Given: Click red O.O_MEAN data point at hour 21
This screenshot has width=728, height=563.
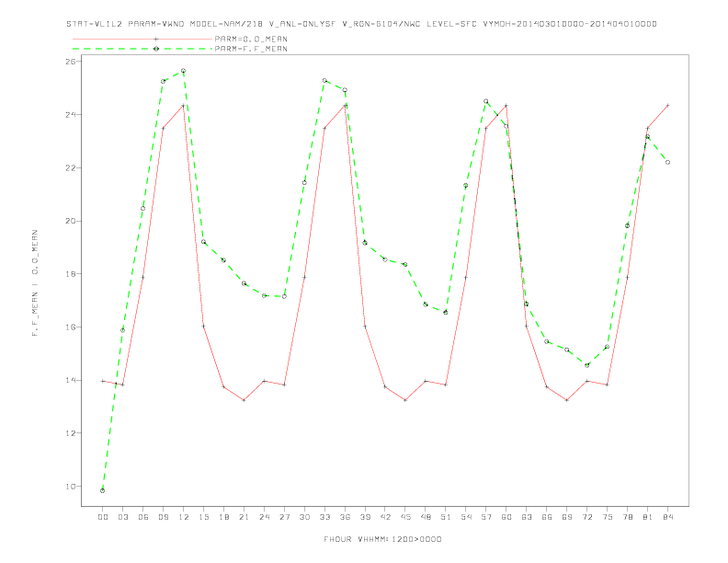Looking at the screenshot, I should [244, 400].
